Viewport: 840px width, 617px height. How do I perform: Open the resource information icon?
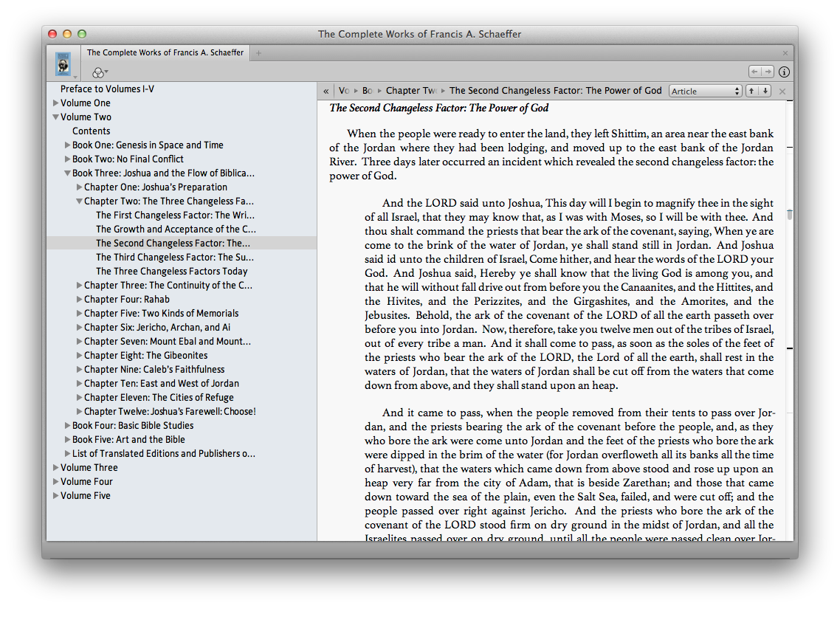pos(785,72)
